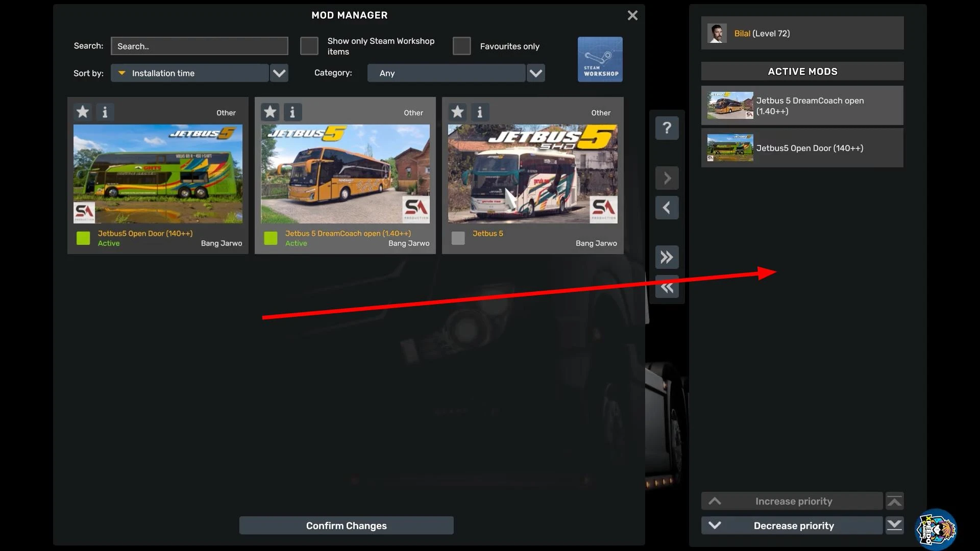Open info for Jetbus 5 DreamCoach mod
This screenshot has width=980, height=551.
(292, 112)
